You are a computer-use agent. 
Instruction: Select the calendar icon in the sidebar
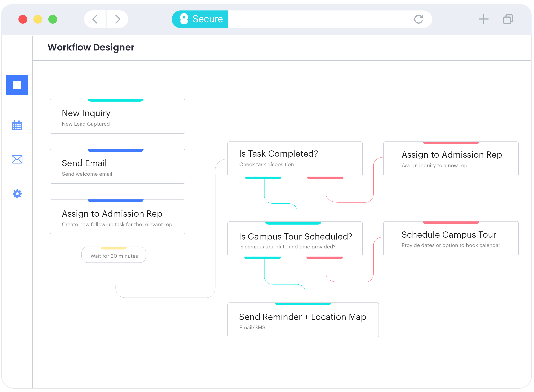point(17,125)
